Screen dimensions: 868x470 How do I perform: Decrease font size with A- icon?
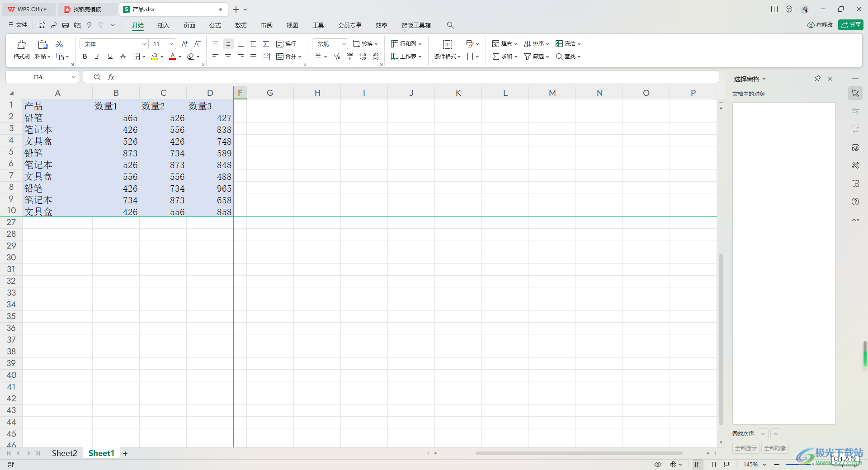coord(197,44)
